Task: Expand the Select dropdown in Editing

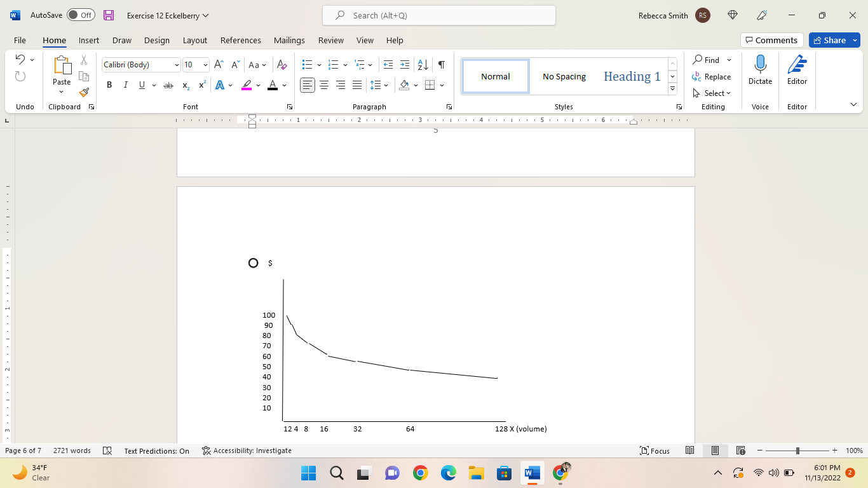Action: [729, 93]
